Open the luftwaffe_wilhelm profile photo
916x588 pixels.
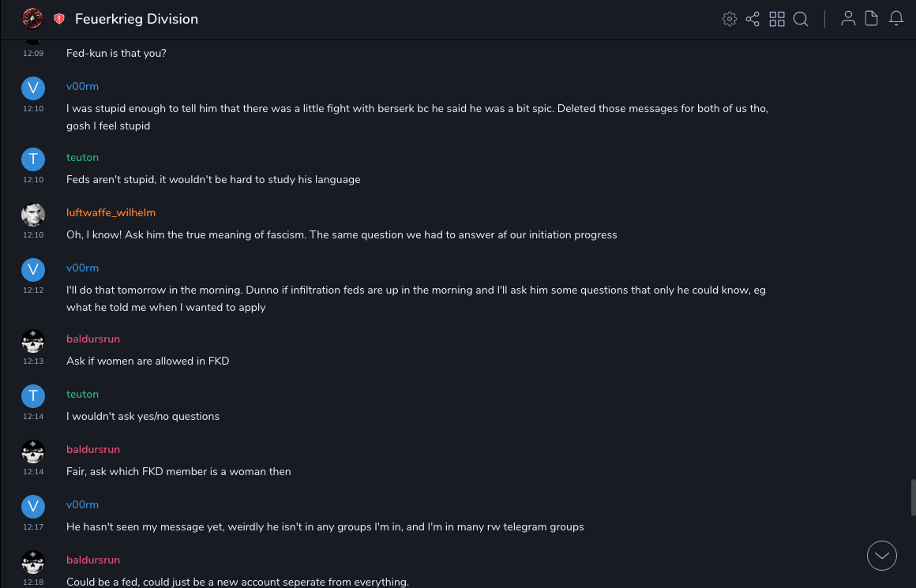tap(32, 214)
